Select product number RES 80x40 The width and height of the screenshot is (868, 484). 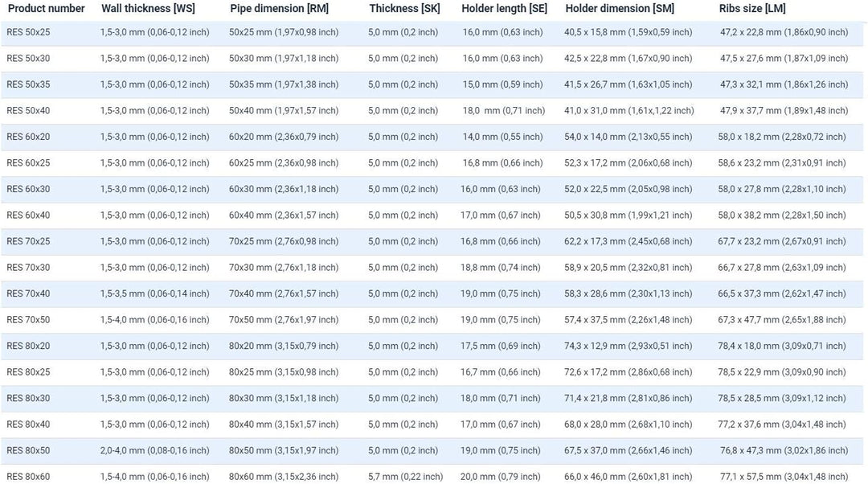(28, 425)
